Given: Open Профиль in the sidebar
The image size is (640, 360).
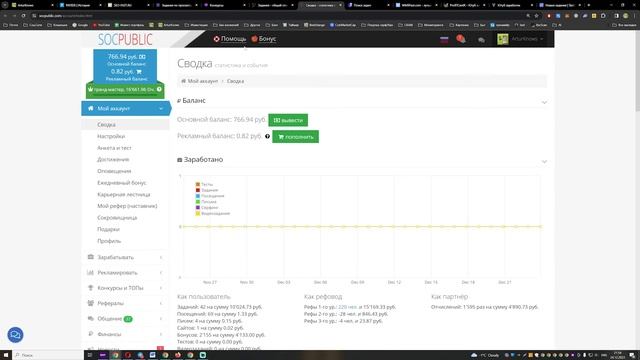Looking at the screenshot, I should [x=109, y=241].
